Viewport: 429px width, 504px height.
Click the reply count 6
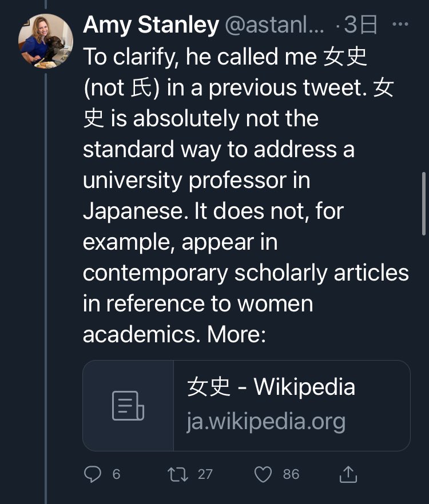click(x=116, y=474)
